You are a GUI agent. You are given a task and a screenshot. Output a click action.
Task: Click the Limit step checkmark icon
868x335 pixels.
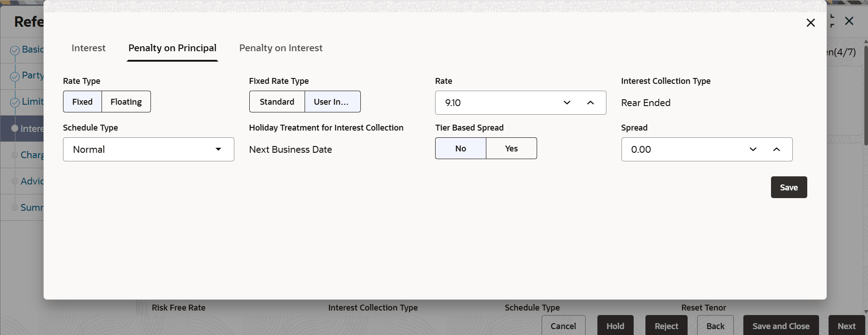[15, 102]
